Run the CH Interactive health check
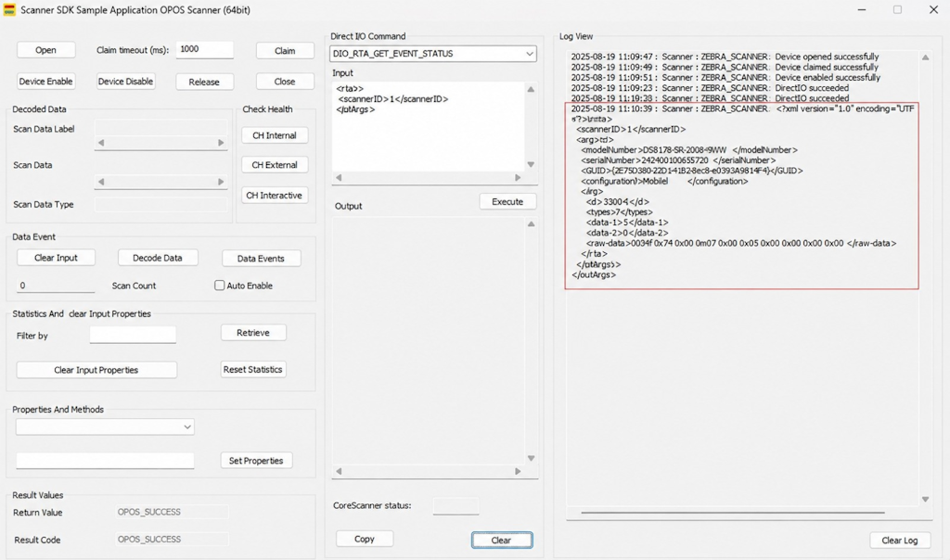Image resolution: width=950 pixels, height=560 pixels. click(x=275, y=195)
